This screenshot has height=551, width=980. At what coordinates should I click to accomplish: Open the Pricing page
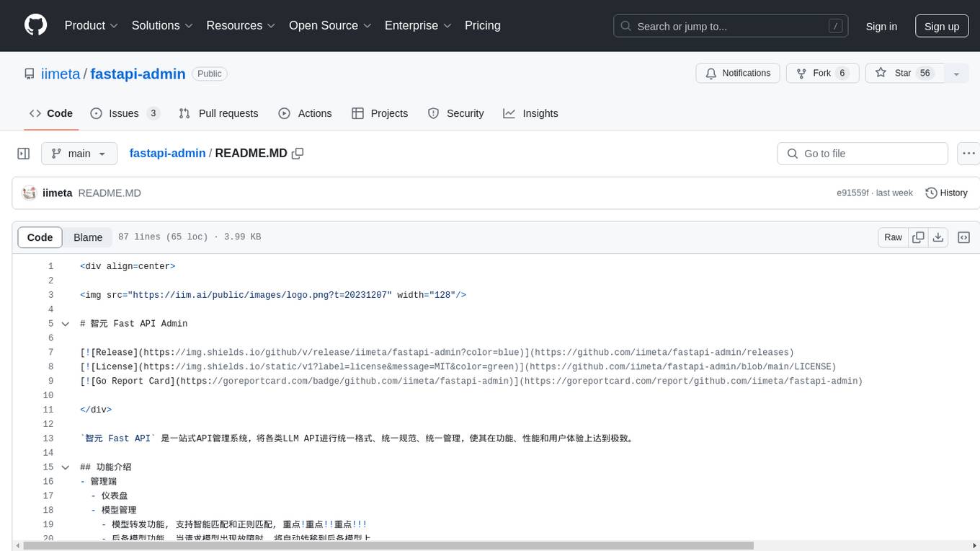tap(483, 25)
